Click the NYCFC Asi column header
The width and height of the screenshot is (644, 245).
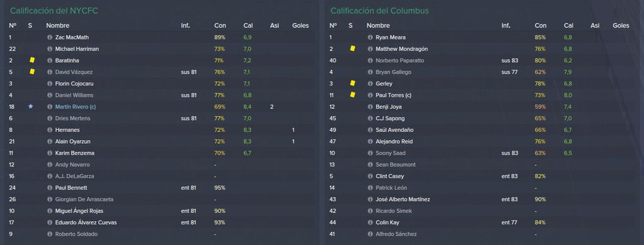[x=274, y=26]
